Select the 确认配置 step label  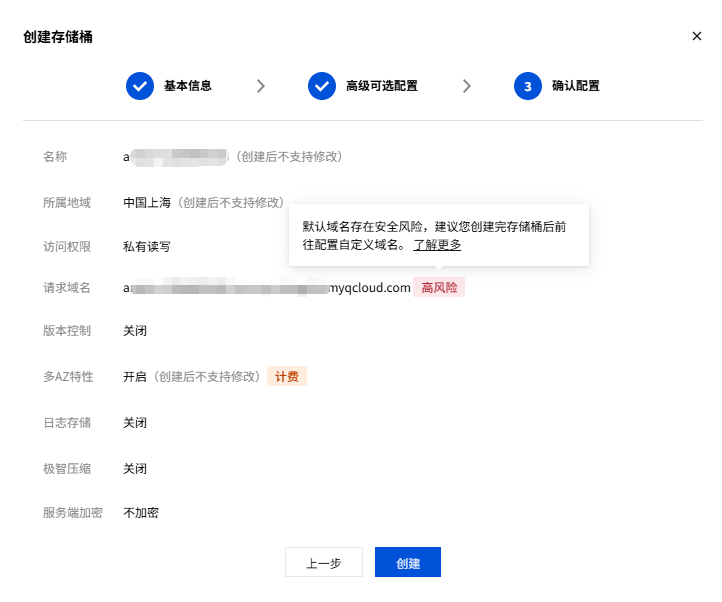point(575,86)
